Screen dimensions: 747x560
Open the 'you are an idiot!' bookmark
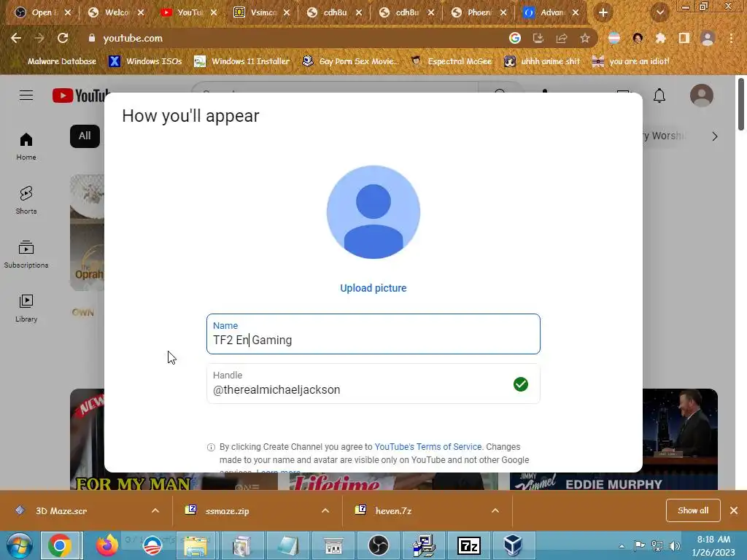[631, 61]
